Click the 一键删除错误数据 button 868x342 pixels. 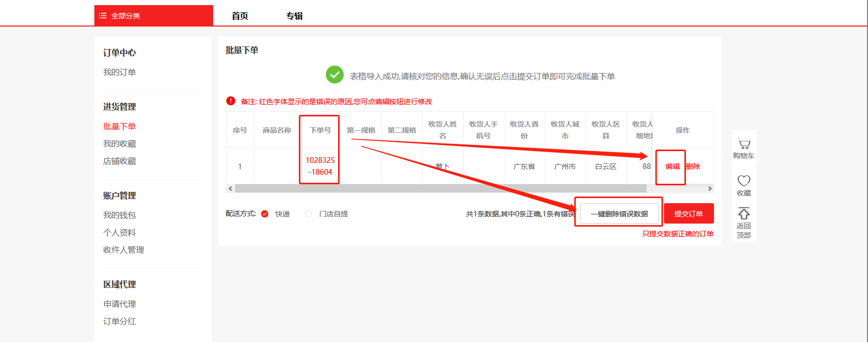tap(619, 214)
